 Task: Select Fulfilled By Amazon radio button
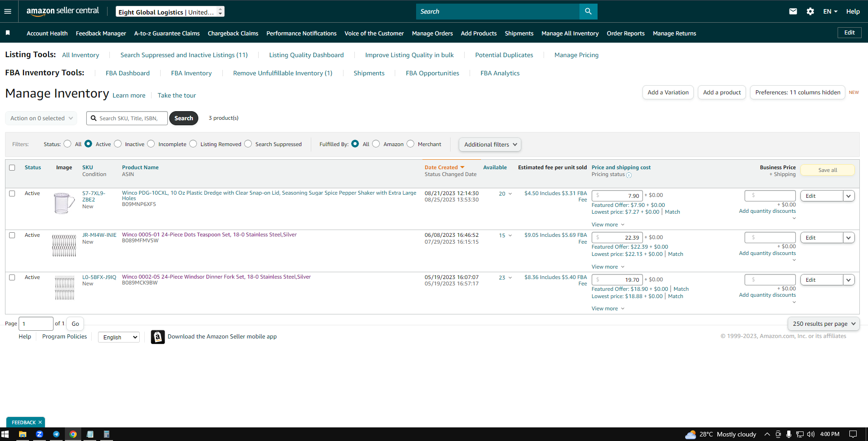pyautogui.click(x=376, y=144)
